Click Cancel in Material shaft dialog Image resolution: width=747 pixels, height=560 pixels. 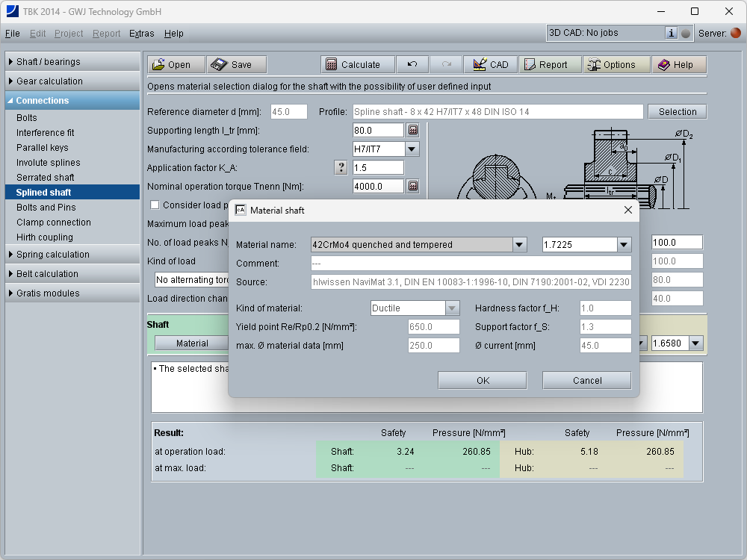(x=586, y=381)
